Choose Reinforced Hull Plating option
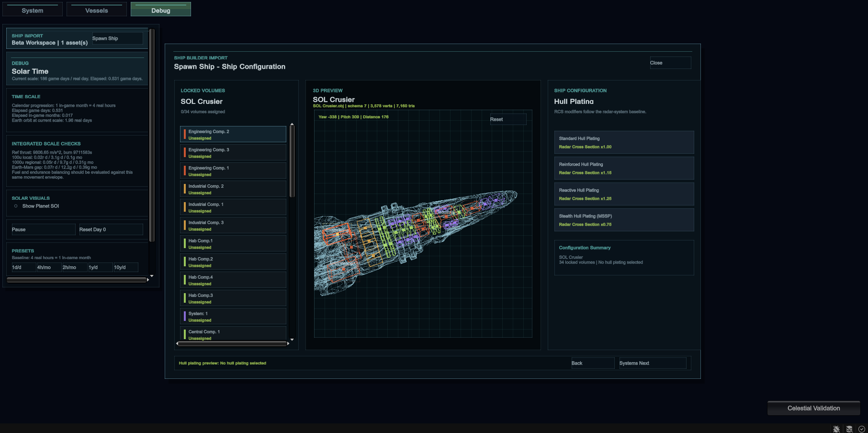868x433 pixels. pyautogui.click(x=624, y=168)
